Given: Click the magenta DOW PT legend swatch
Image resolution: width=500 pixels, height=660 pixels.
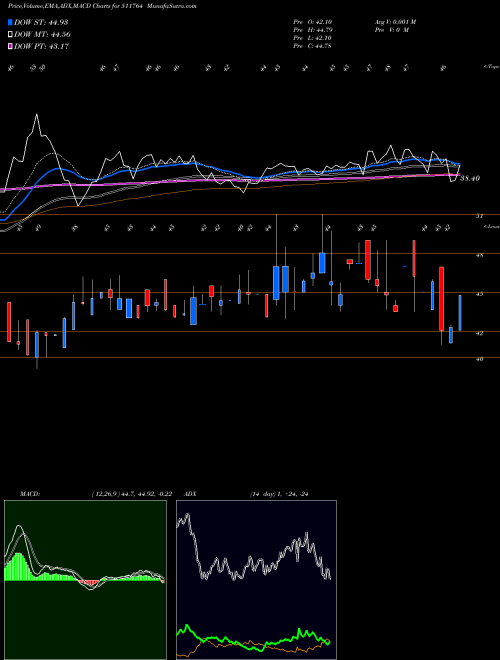Looking at the screenshot, I should pyautogui.click(x=11, y=46).
